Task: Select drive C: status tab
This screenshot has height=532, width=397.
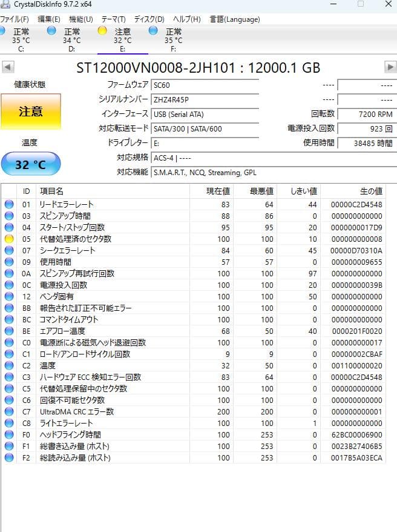Action: [x=21, y=40]
